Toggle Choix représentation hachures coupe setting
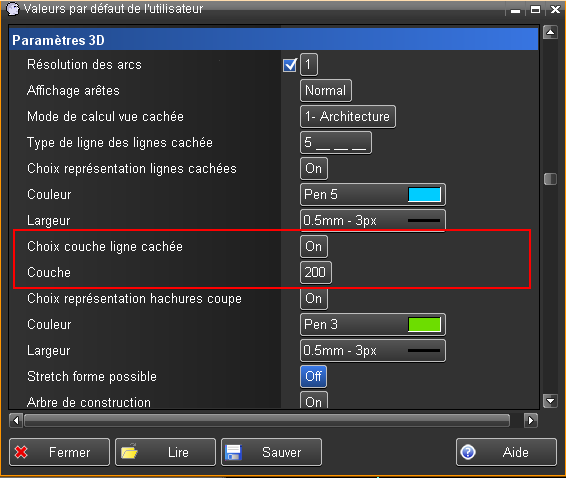566x478 pixels. (x=314, y=299)
